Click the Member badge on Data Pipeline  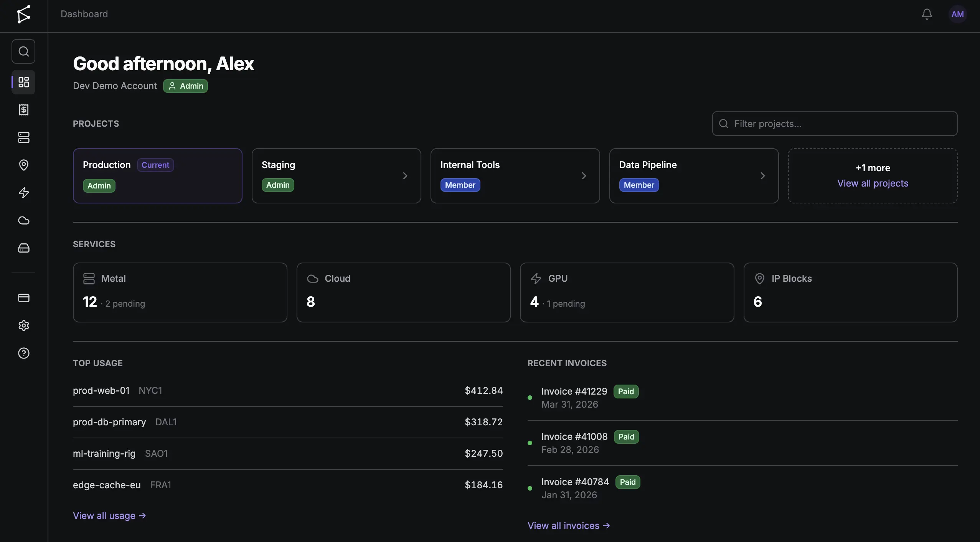click(x=639, y=185)
